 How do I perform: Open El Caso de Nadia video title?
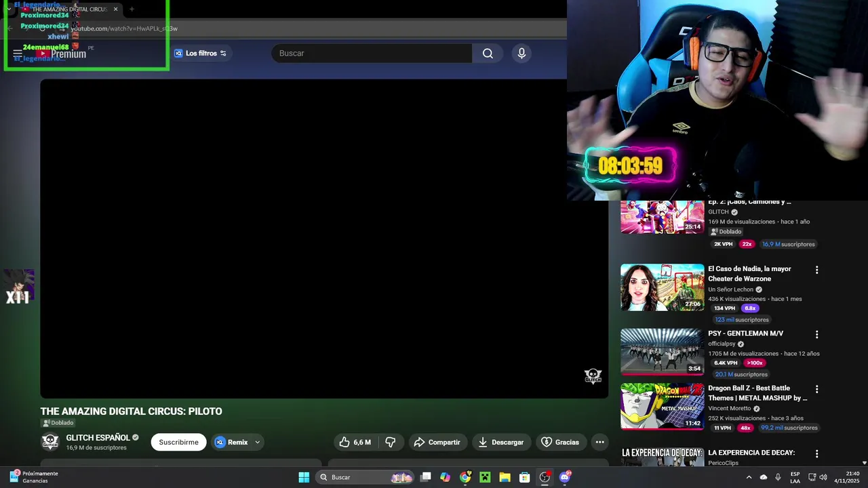[x=749, y=274]
